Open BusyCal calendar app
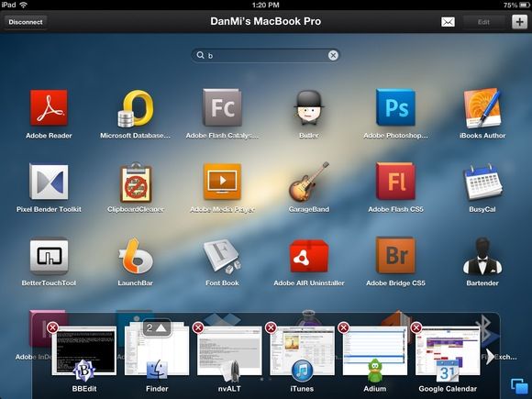The height and width of the screenshot is (399, 532). click(x=482, y=182)
